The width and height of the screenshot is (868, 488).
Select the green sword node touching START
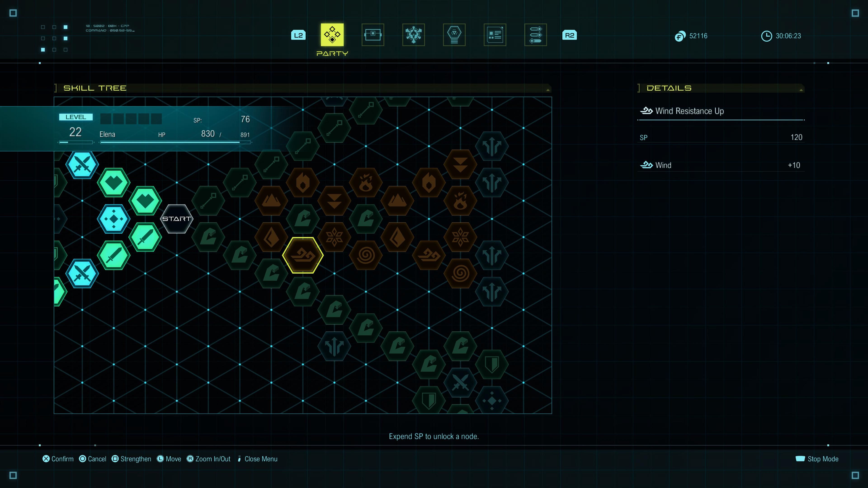pos(145,237)
